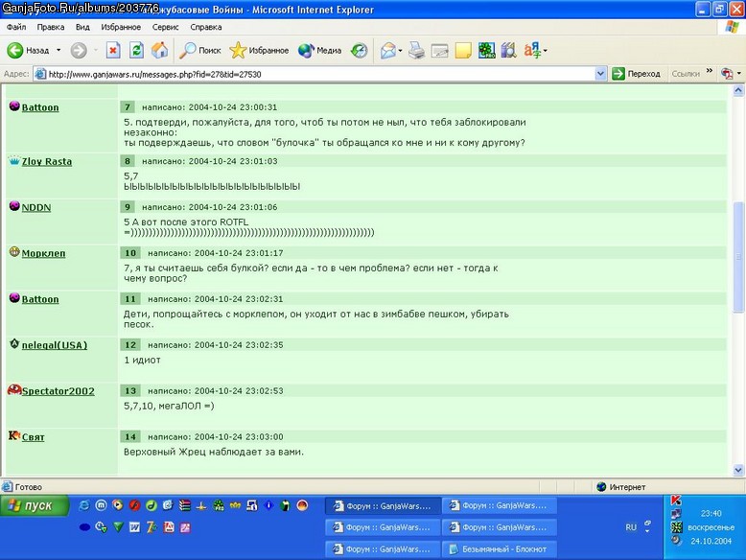Viewport: 746px width, 560px height.
Task: Open the Spectator2002 profile link
Action: 58,391
